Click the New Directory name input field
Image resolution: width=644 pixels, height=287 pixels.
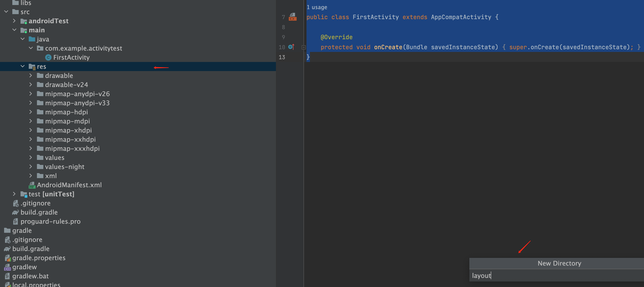[x=550, y=276]
